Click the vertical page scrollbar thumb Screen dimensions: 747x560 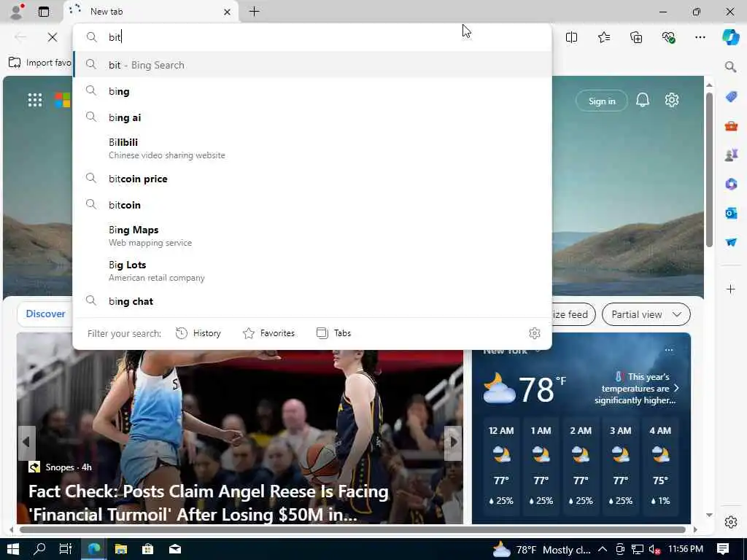(709, 169)
